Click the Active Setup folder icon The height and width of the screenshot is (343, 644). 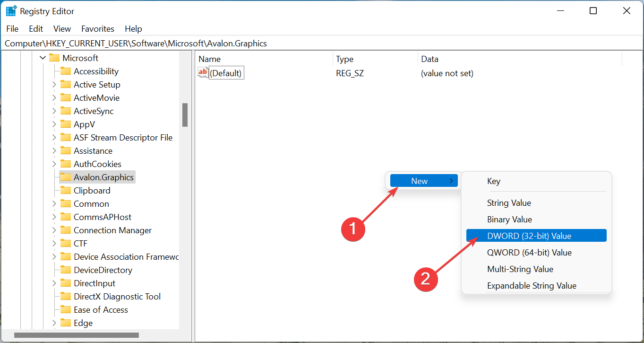click(66, 85)
